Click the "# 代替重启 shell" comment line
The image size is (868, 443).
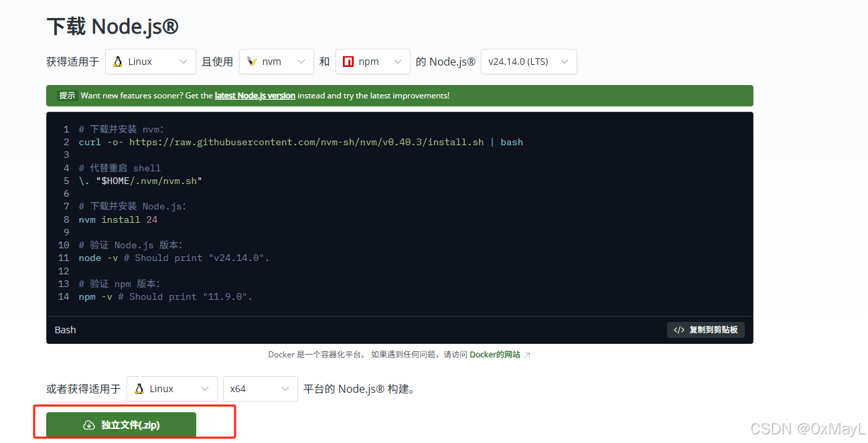pyautogui.click(x=120, y=168)
